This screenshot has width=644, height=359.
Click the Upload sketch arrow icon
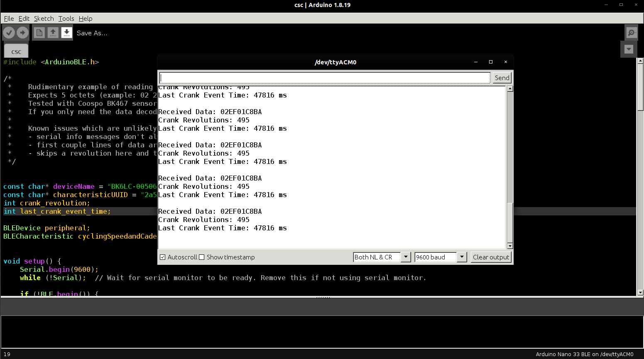coord(22,32)
